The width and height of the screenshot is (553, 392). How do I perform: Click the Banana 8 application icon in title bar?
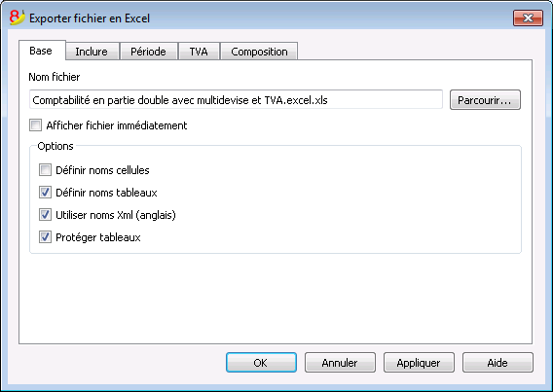[x=17, y=18]
